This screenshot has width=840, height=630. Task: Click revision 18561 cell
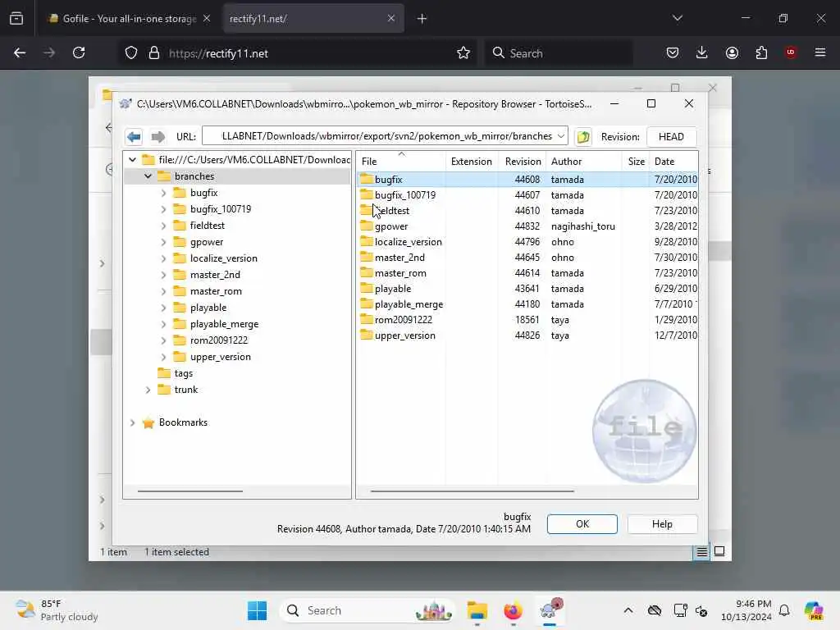coord(527,320)
